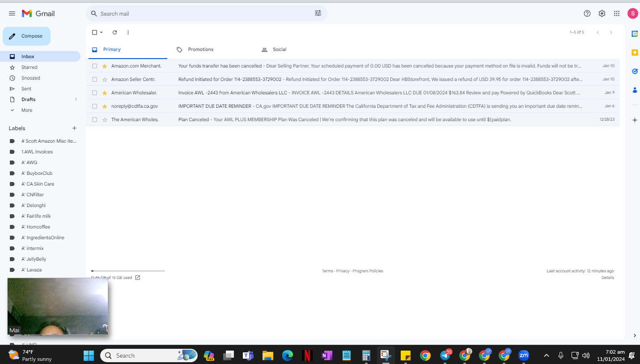640x364 pixels.
Task: Open Google Tasks in the side panel
Action: point(635,71)
